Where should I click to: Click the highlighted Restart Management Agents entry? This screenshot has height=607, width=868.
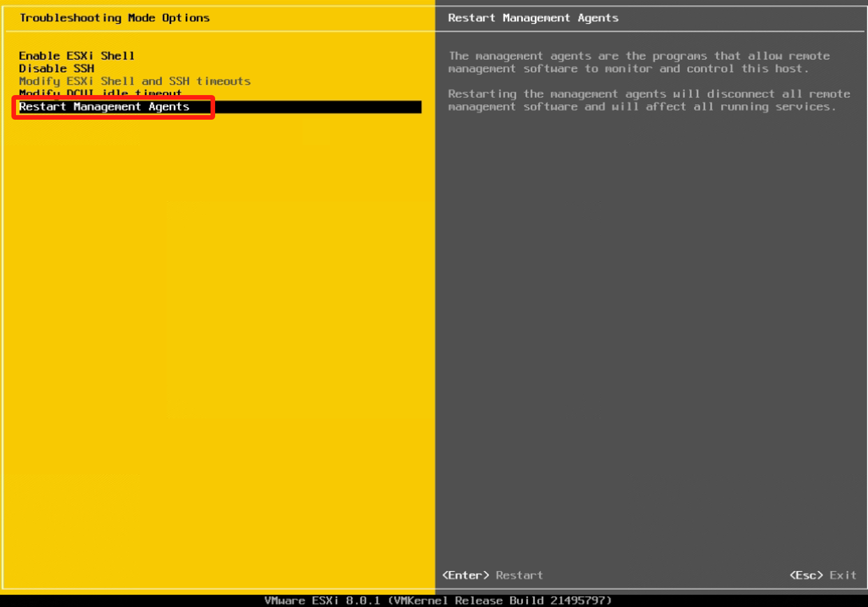104,107
